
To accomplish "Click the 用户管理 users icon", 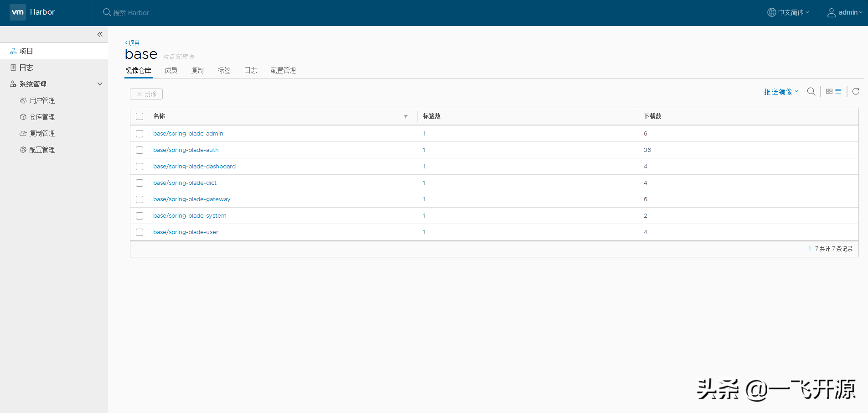I will 23,100.
